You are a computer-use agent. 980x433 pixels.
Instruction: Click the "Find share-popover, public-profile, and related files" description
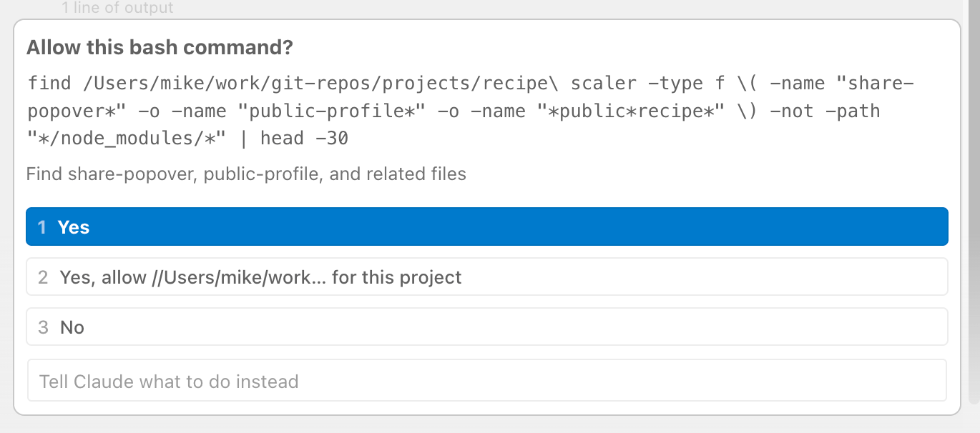[246, 174]
